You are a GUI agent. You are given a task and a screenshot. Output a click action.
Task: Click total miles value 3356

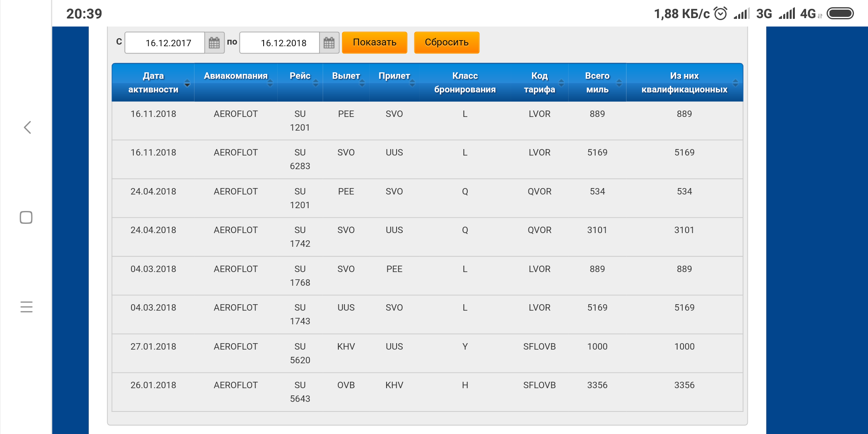click(597, 385)
